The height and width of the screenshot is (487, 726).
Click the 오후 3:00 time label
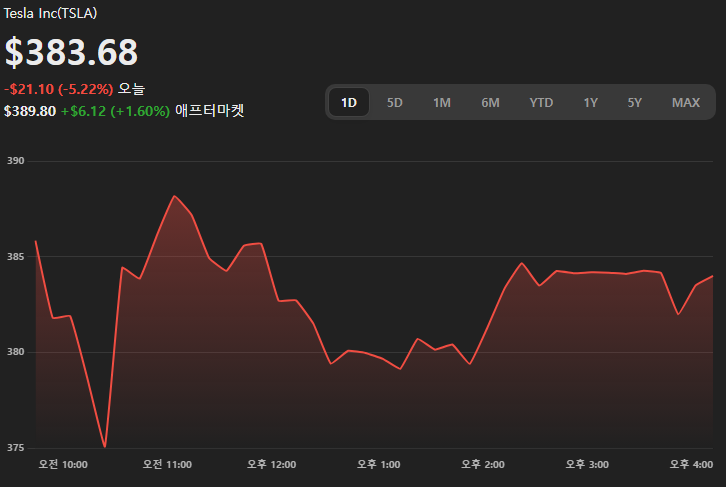click(x=587, y=464)
